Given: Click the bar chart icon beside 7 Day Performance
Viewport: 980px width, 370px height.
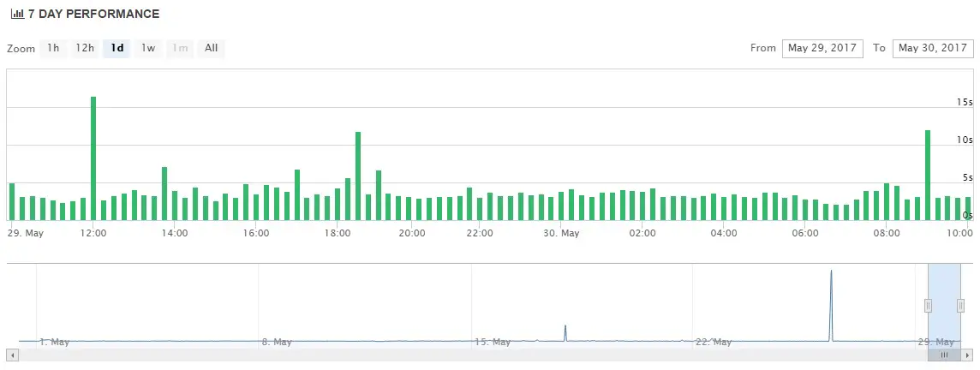Looking at the screenshot, I should (17, 14).
